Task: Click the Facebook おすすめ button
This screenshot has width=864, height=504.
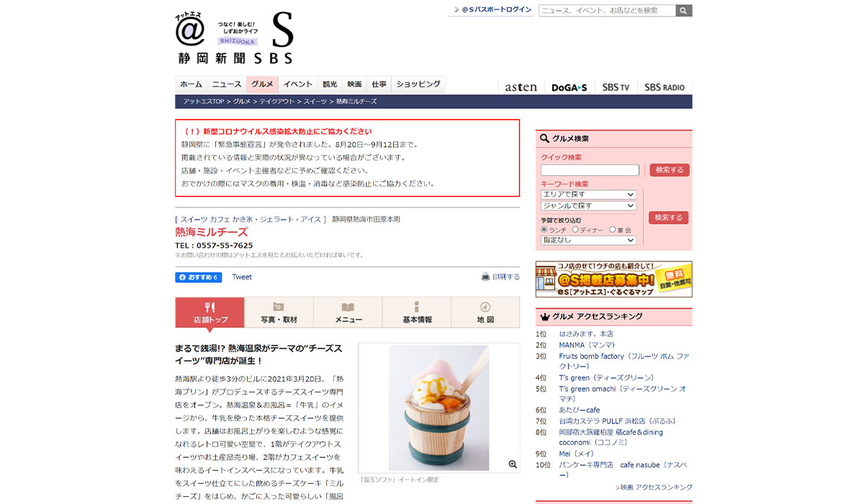Action: (x=198, y=277)
